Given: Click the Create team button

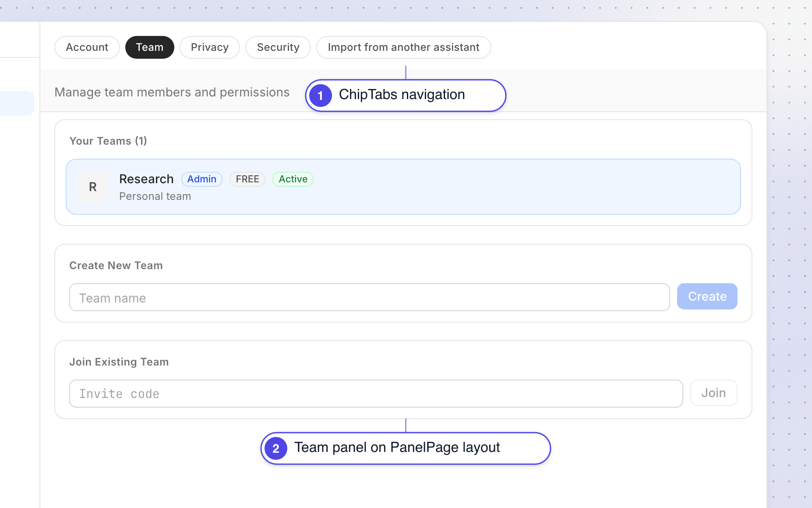Looking at the screenshot, I should [x=707, y=296].
